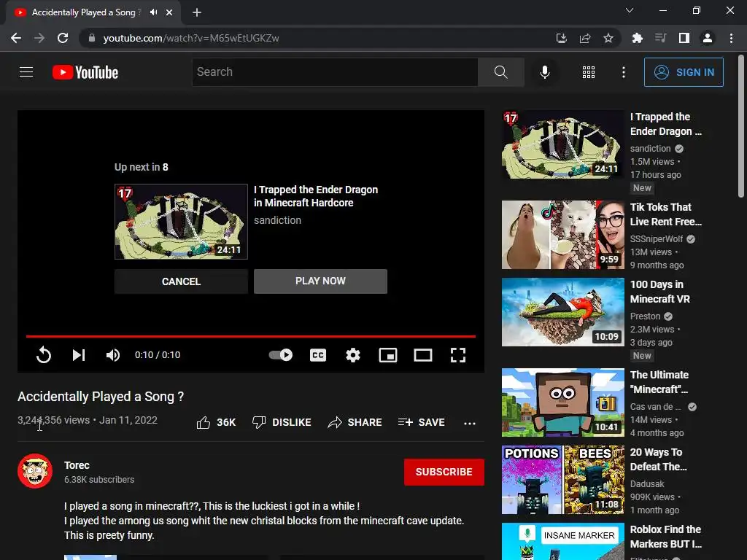Visit sandiction channel in sidebar
Screen dimensions: 747x560
tap(650, 149)
